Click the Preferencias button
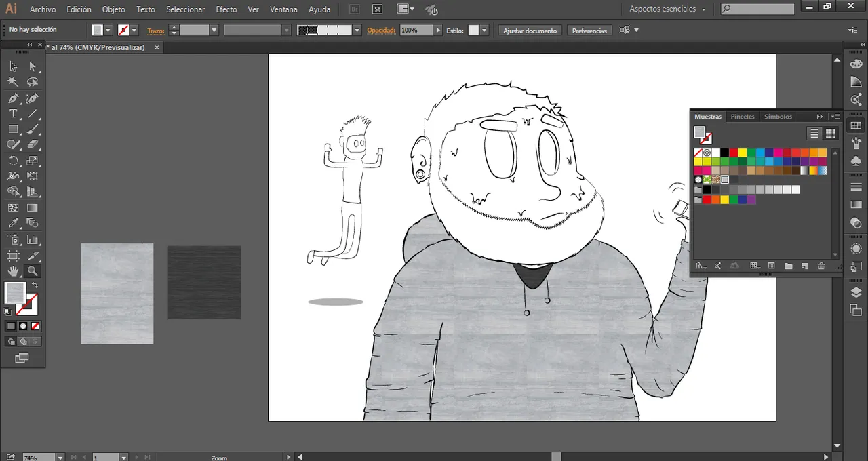 click(589, 31)
